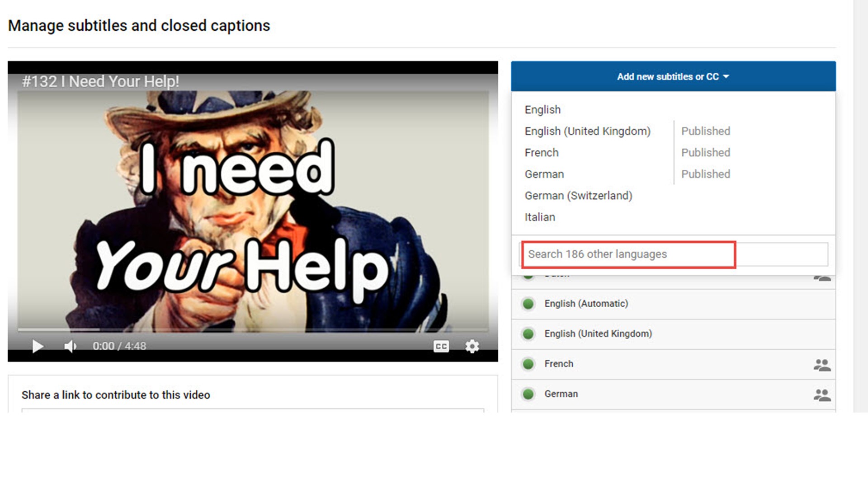Viewport: 868px width, 488px height.
Task: Click green status dot for French
Action: point(528,364)
